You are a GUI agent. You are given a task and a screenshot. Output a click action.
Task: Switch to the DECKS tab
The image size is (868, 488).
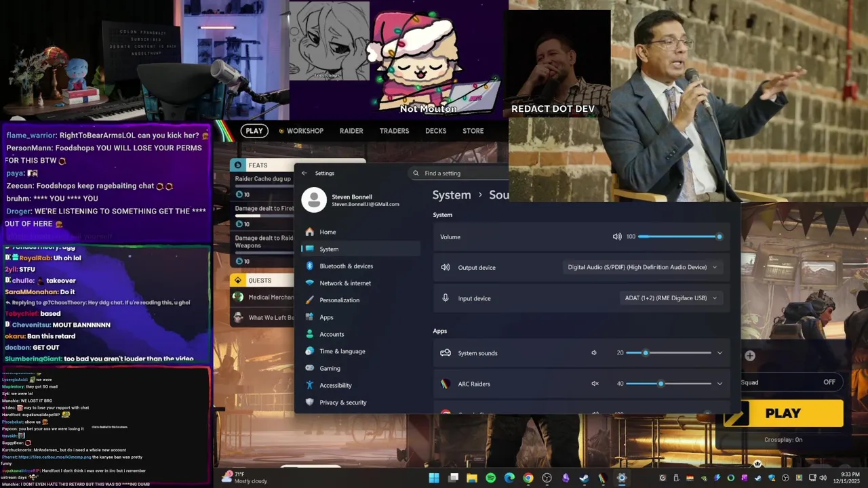coord(435,131)
